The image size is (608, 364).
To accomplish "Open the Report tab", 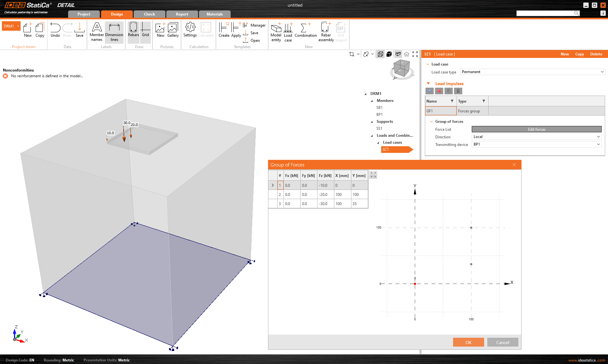I will click(x=182, y=14).
